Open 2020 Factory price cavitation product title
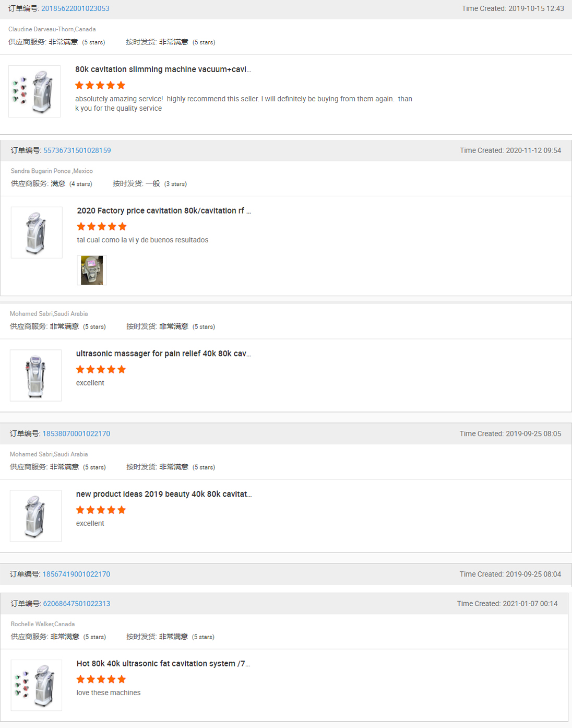Screen dimensions: 572x728 (163, 211)
